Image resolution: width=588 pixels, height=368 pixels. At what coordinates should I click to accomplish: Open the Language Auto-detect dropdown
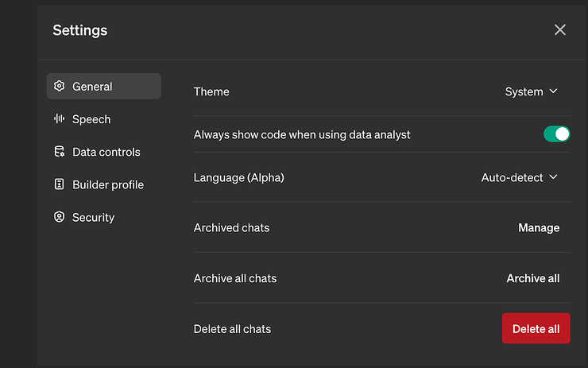coord(519,177)
